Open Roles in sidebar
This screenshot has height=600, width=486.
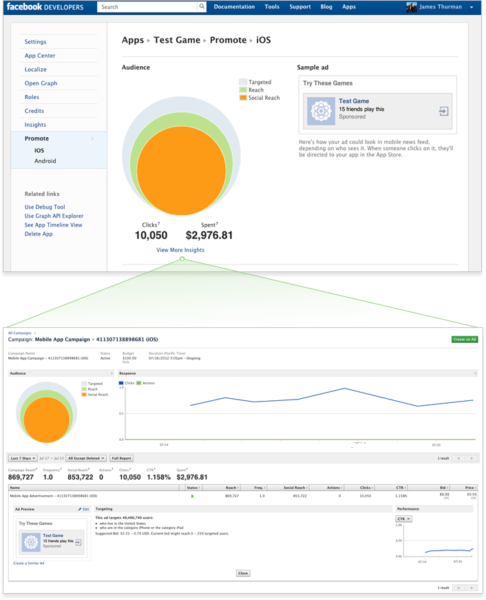(x=32, y=97)
